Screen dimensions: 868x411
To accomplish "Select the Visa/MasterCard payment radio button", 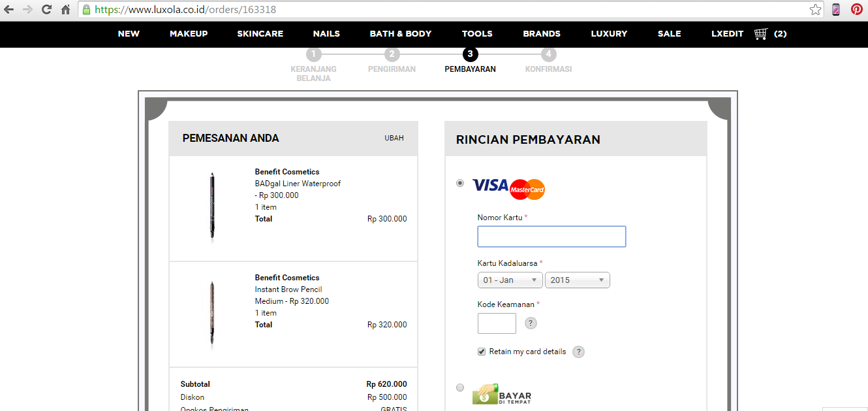I will pyautogui.click(x=460, y=184).
